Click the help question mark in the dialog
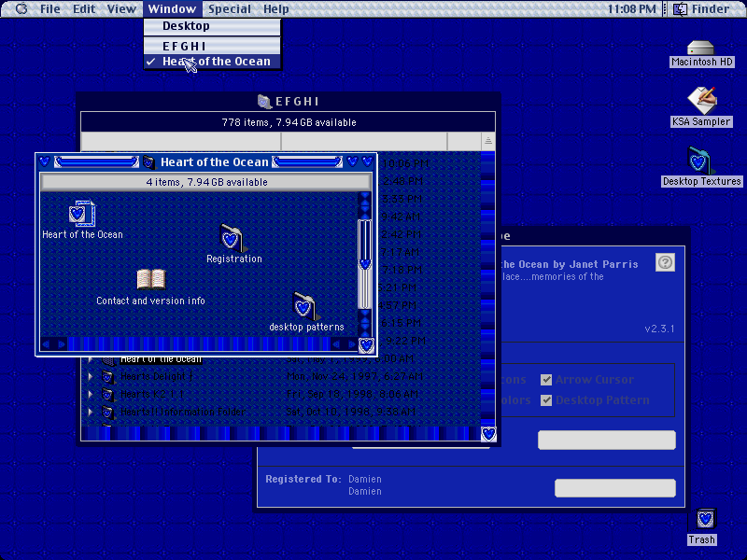Viewport: 747px width, 560px height. (x=665, y=262)
